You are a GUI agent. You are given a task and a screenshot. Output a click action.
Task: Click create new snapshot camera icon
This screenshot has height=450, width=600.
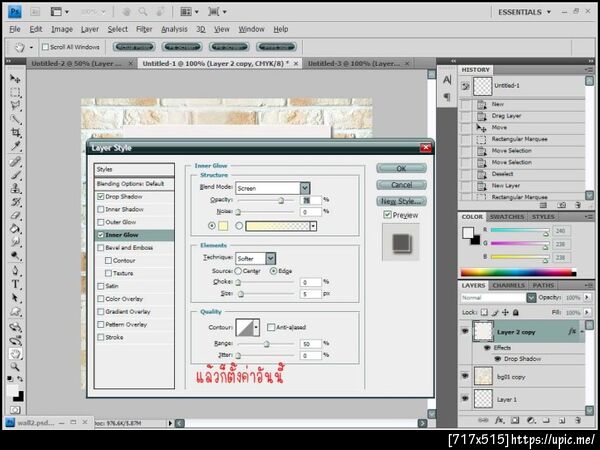tap(561, 205)
